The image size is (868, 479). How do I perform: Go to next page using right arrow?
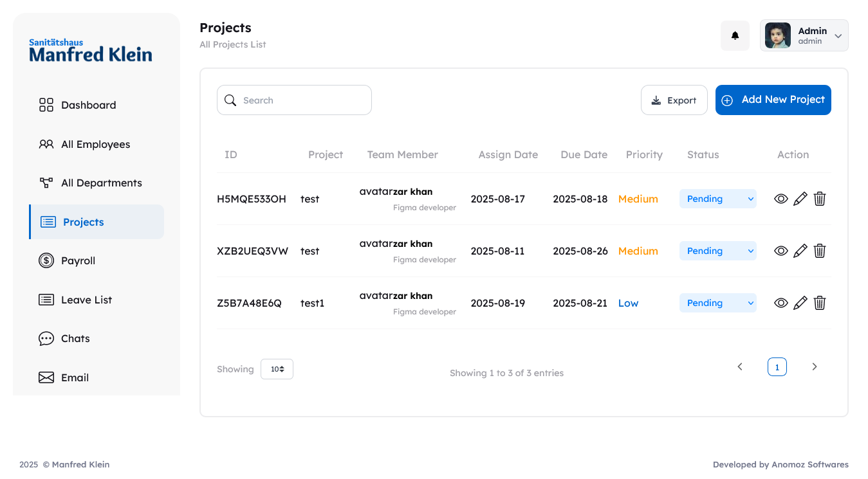click(814, 367)
